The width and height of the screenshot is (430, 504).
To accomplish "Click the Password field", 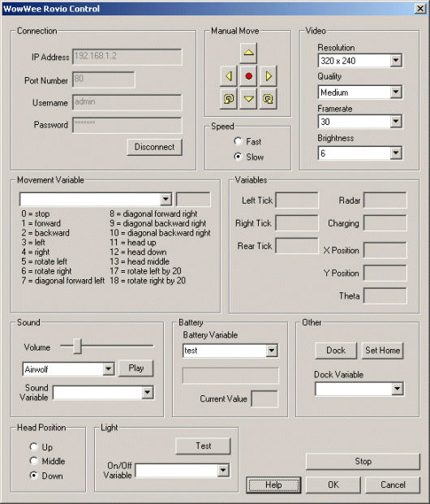I will point(127,125).
